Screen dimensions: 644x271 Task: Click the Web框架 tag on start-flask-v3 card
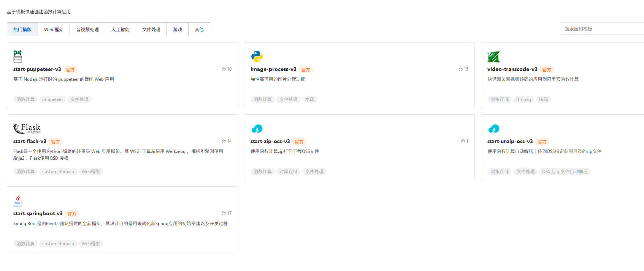91,172
